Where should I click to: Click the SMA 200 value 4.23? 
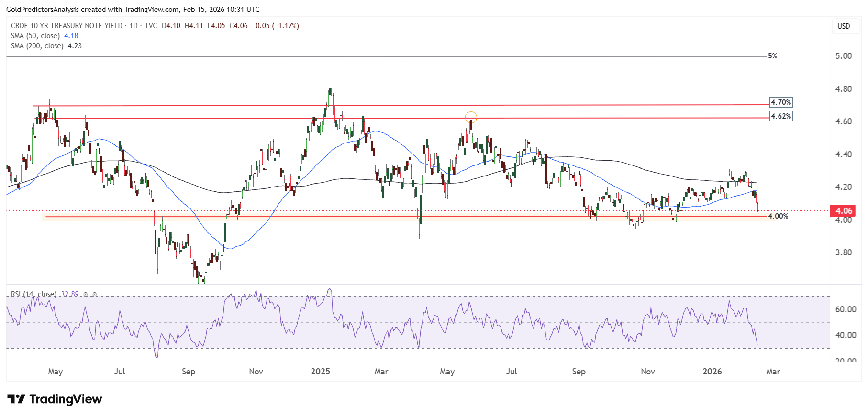click(75, 46)
